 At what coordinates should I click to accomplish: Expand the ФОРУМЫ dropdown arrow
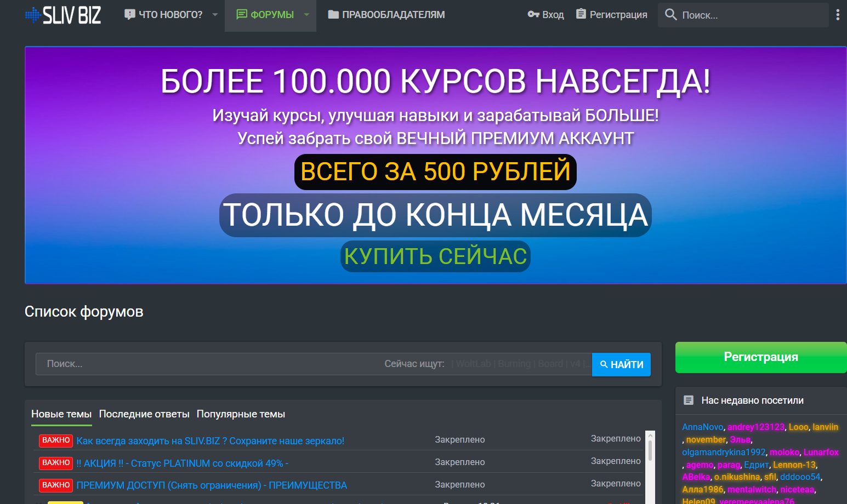(x=306, y=15)
